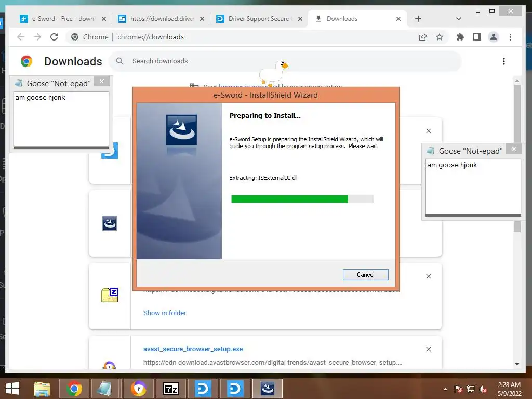This screenshot has width=532, height=399.
Task: Click the avast download URL text
Action: tap(272, 362)
